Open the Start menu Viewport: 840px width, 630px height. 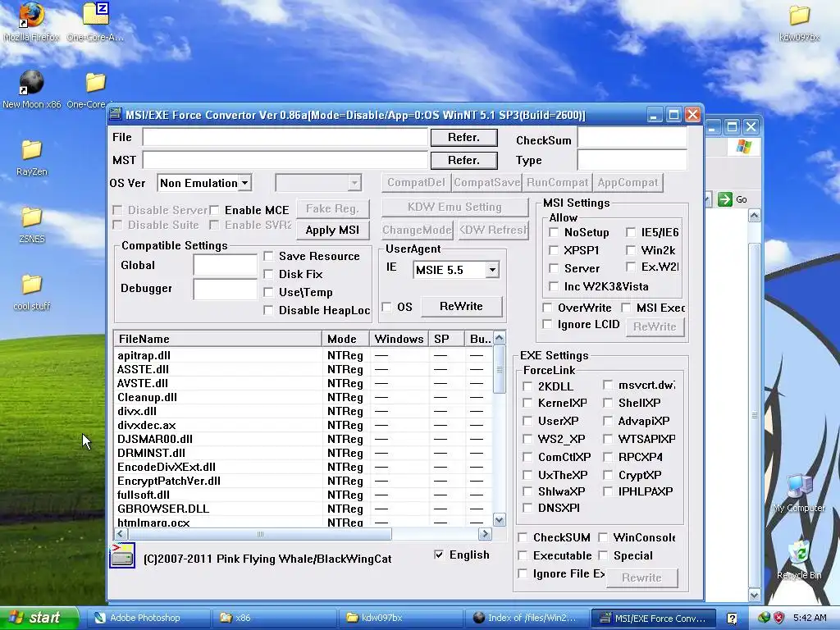pyautogui.click(x=39, y=618)
